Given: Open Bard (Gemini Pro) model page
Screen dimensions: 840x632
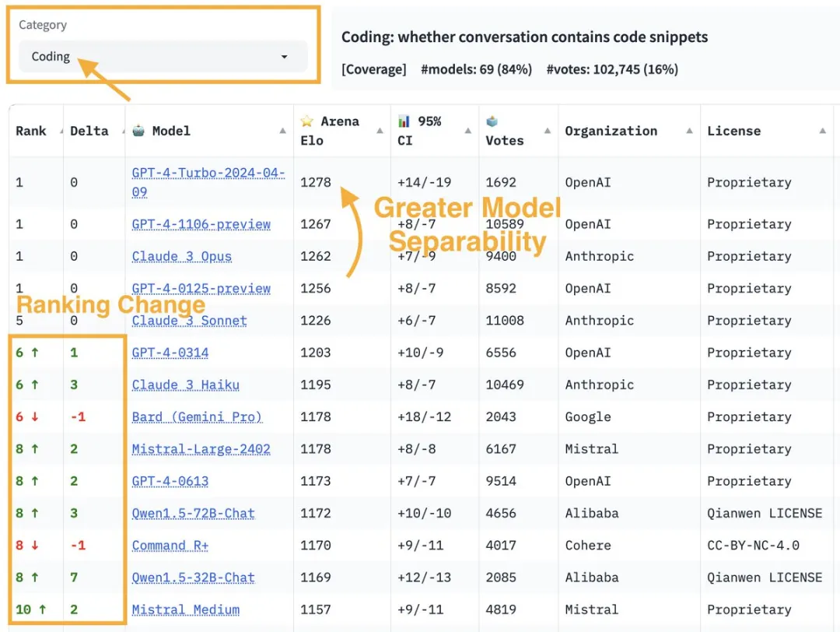Looking at the screenshot, I should pyautogui.click(x=197, y=417).
